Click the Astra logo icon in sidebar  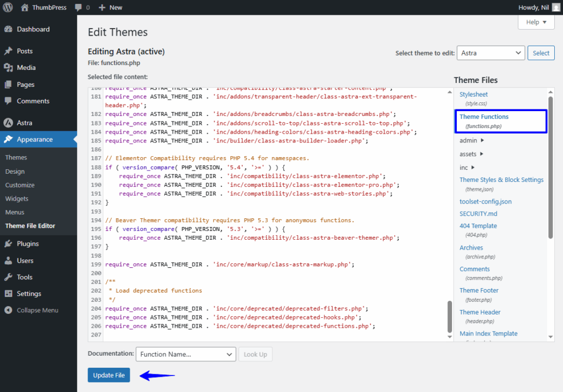[8, 123]
